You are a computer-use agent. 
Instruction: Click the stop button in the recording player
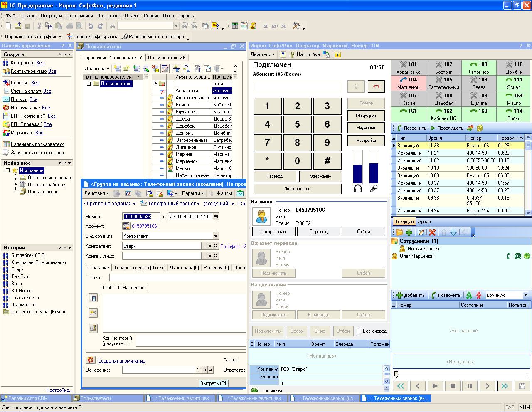click(452, 386)
